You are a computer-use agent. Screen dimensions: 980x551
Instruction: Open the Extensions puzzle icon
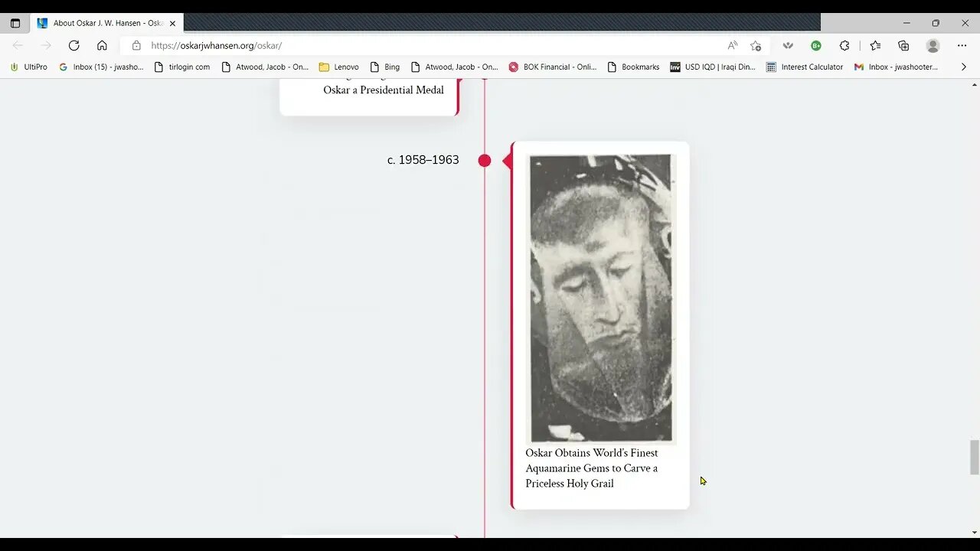tap(844, 45)
